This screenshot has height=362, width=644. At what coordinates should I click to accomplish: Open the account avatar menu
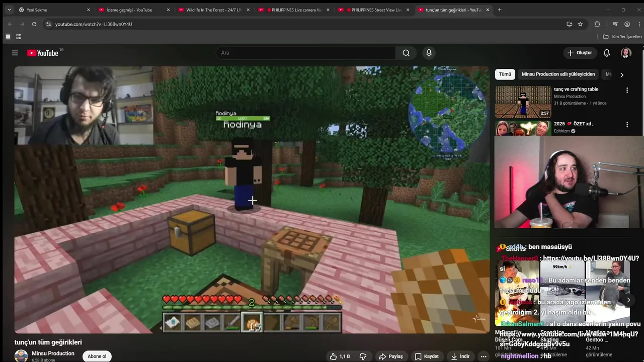click(x=626, y=53)
